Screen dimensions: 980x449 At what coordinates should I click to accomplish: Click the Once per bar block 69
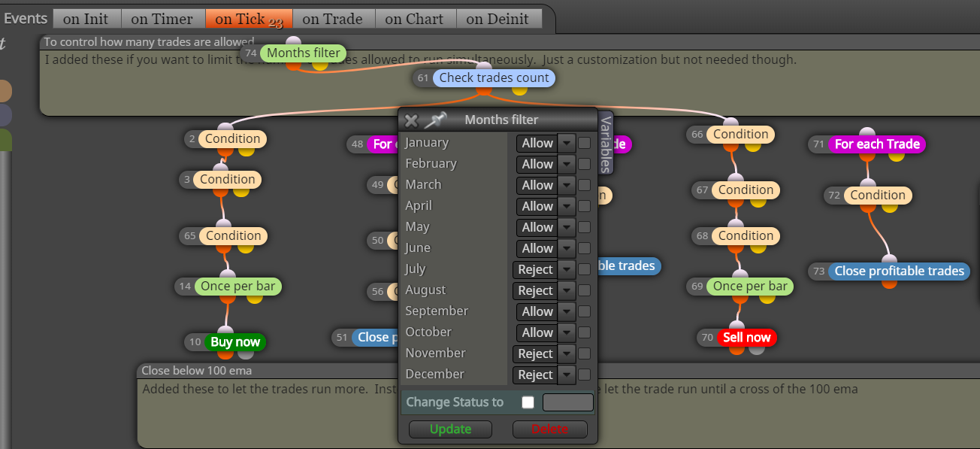click(750, 286)
